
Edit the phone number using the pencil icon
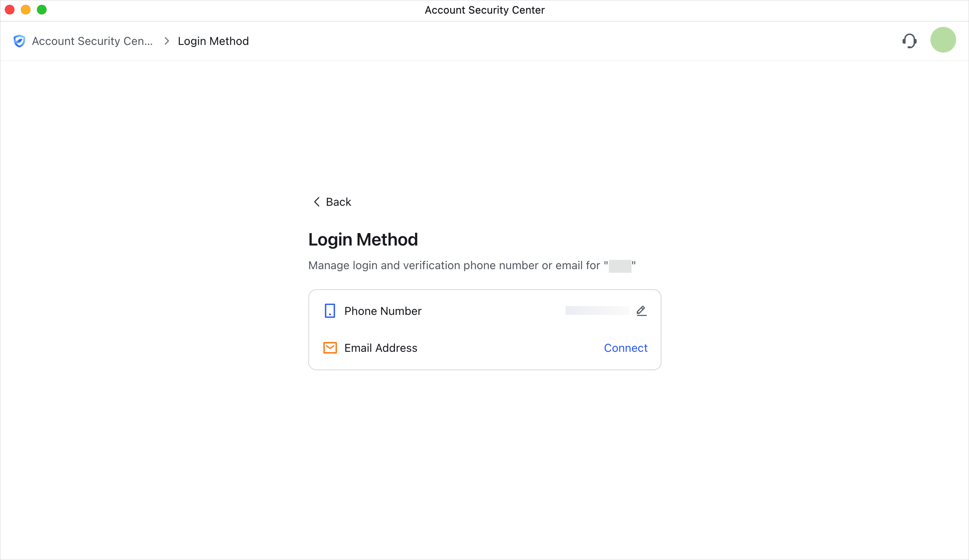641,310
